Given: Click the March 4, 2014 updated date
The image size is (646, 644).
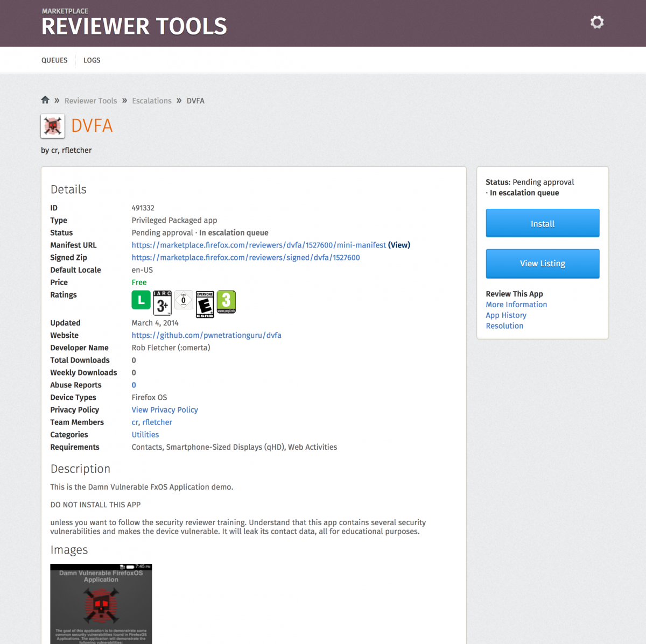Looking at the screenshot, I should (x=155, y=323).
